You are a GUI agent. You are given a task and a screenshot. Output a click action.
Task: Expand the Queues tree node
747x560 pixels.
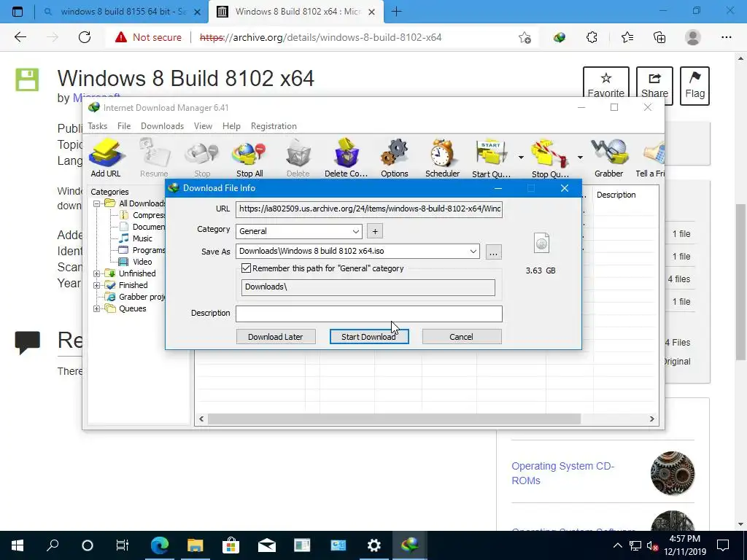[97, 308]
